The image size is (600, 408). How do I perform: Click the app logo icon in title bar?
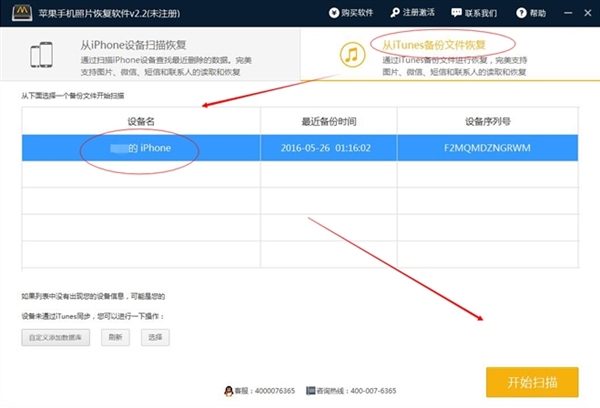22,13
